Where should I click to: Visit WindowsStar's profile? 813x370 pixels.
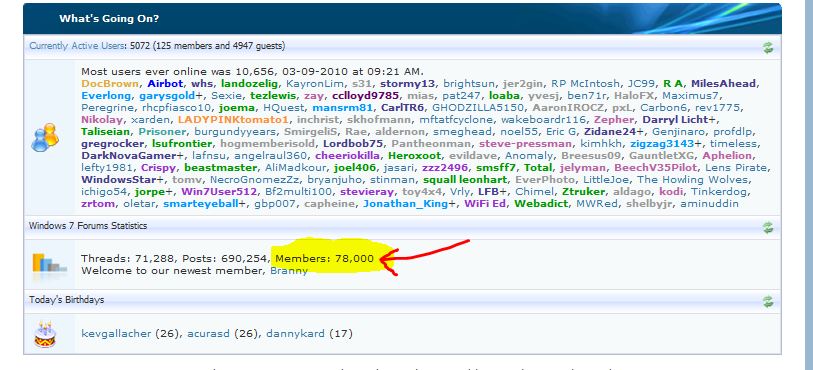point(119,180)
